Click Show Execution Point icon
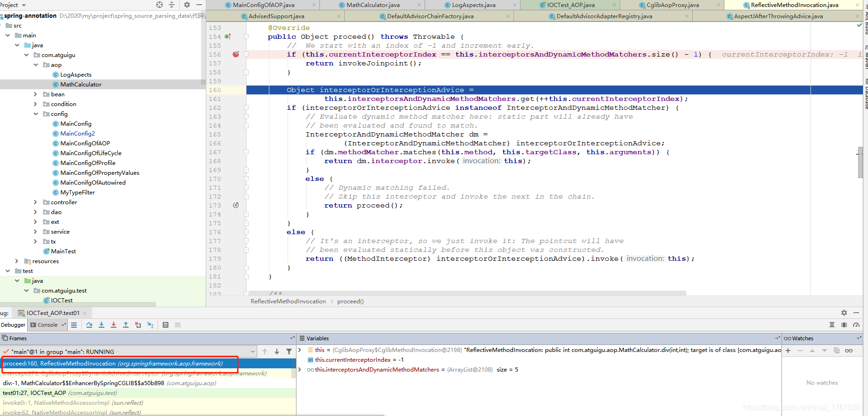The height and width of the screenshot is (416, 868). (x=74, y=325)
